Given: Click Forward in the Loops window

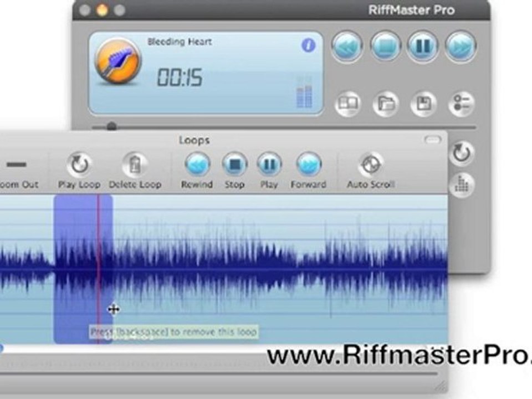Looking at the screenshot, I should [x=309, y=170].
